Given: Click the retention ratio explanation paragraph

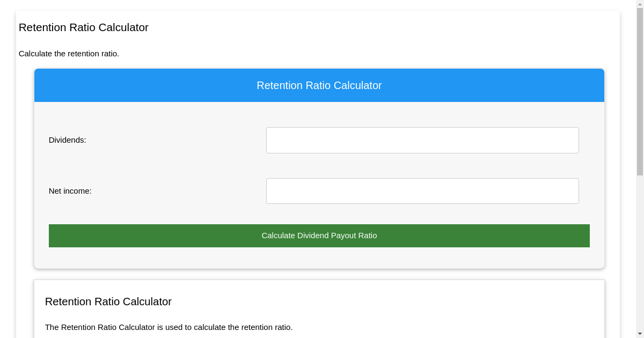Looking at the screenshot, I should pyautogui.click(x=169, y=327).
